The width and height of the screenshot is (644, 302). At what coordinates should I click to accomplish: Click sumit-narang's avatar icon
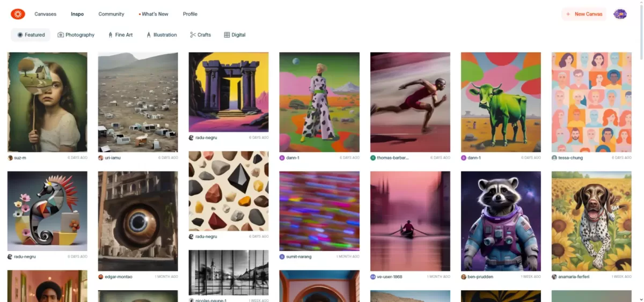[x=282, y=257]
